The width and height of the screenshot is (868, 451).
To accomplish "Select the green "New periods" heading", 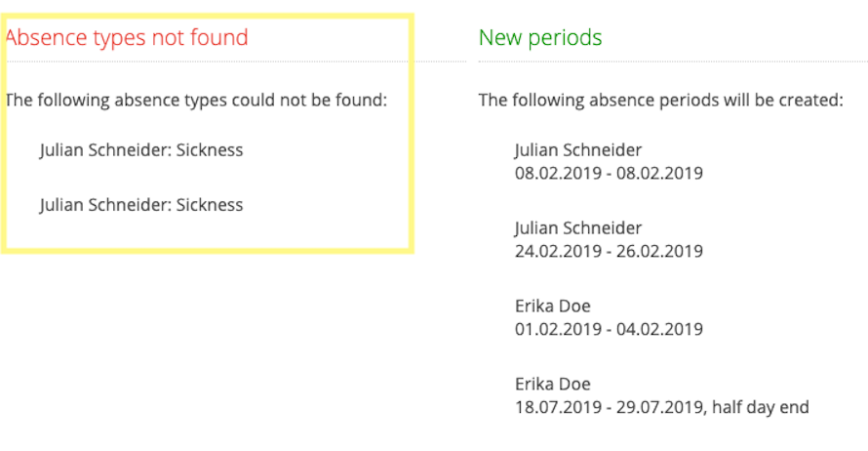I will pyautogui.click(x=540, y=38).
